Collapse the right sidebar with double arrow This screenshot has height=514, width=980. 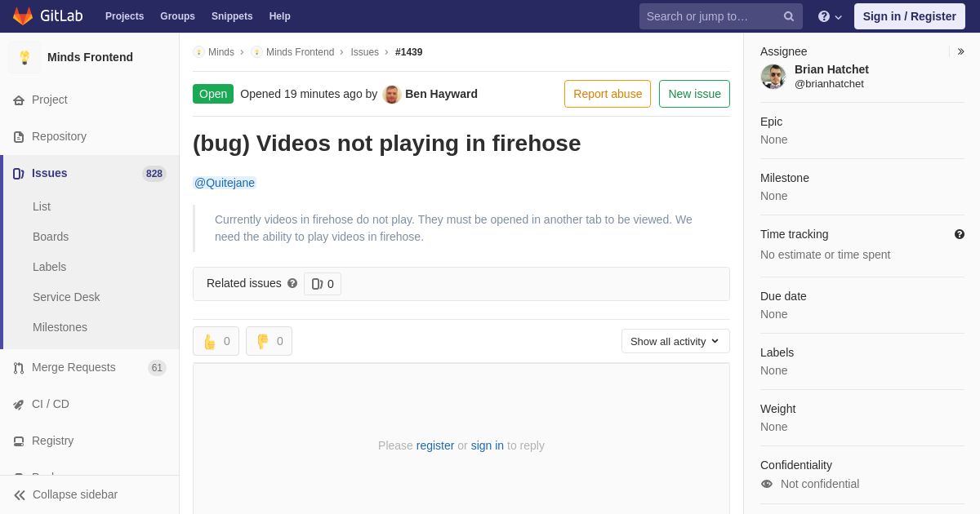coord(960,51)
